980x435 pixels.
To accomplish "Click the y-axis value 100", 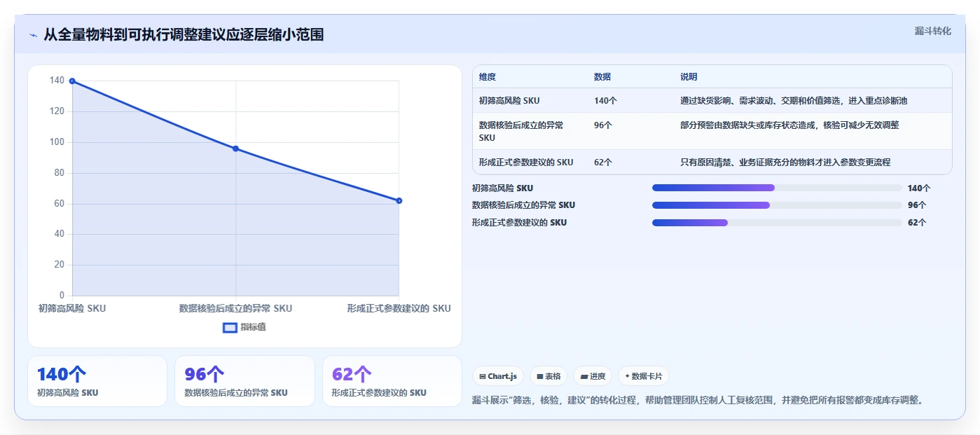I will pyautogui.click(x=57, y=142).
